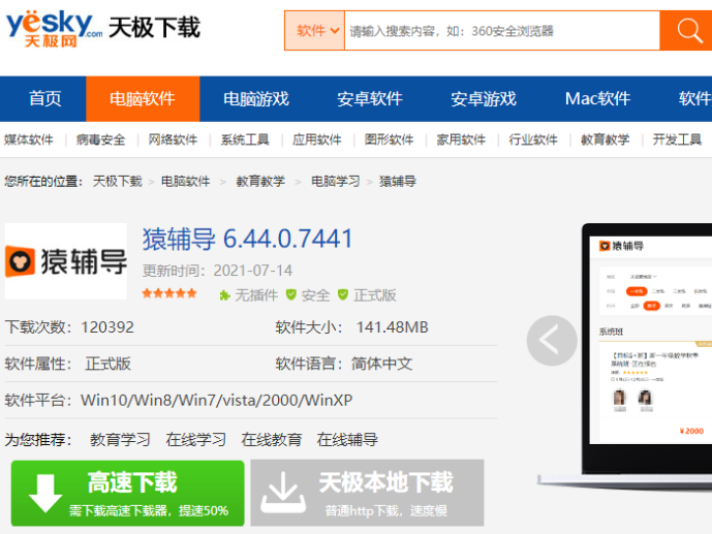
Task: Switch to the Mac软件 tab
Action: [598, 99]
